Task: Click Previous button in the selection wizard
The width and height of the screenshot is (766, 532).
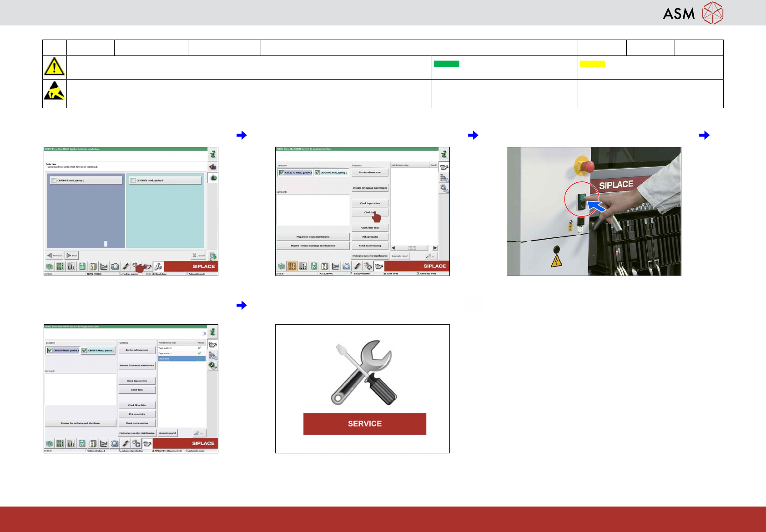Action: click(55, 256)
